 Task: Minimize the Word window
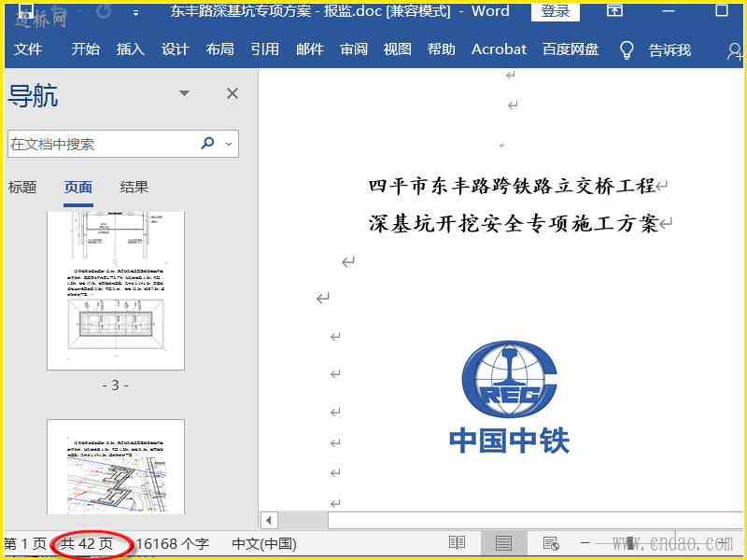(669, 11)
